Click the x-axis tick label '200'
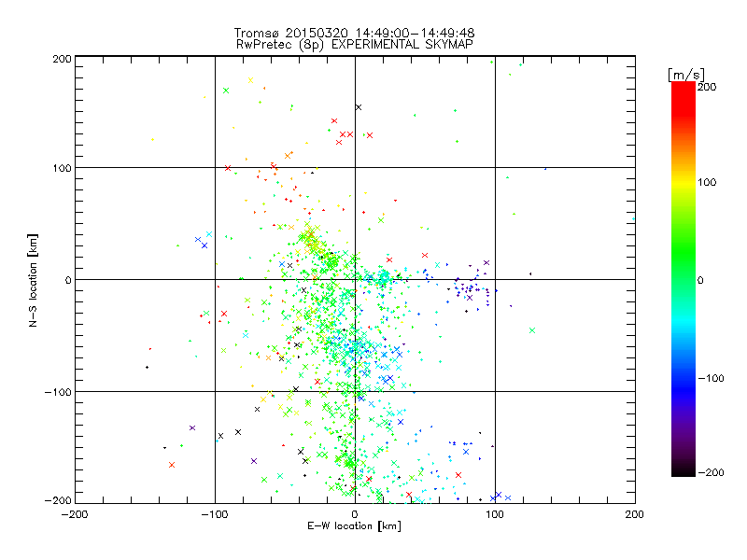The image size is (747, 560). pyautogui.click(x=635, y=514)
